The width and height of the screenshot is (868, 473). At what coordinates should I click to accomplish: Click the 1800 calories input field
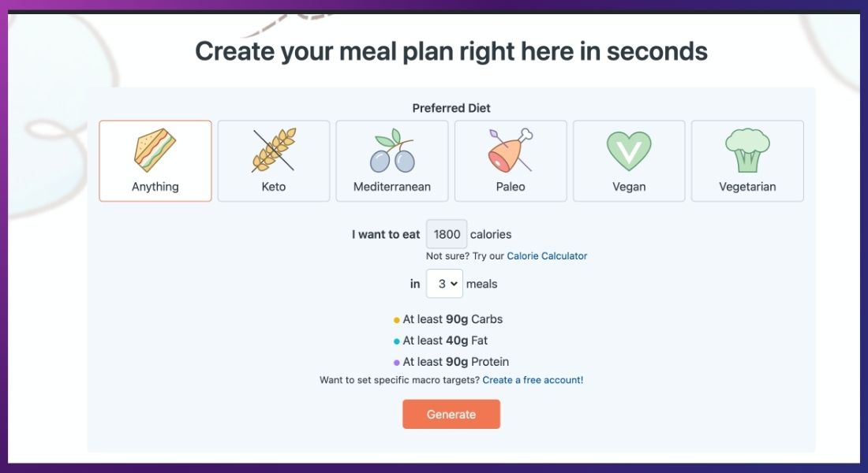[x=447, y=234]
